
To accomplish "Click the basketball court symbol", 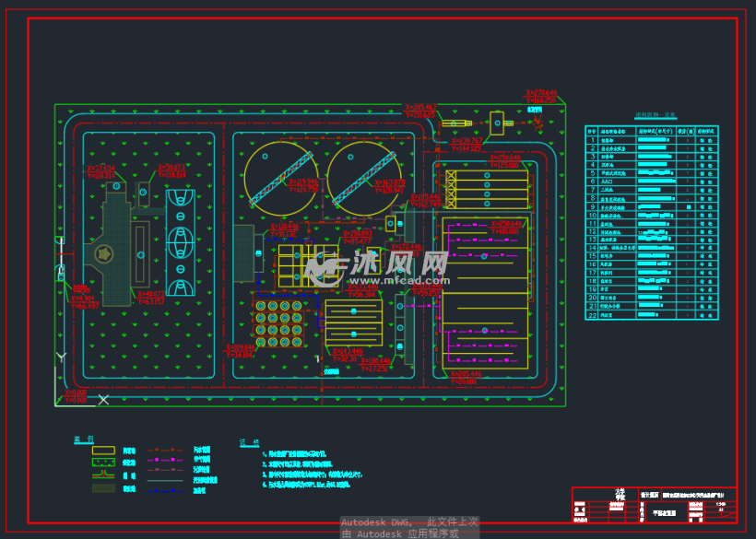I will [x=181, y=242].
